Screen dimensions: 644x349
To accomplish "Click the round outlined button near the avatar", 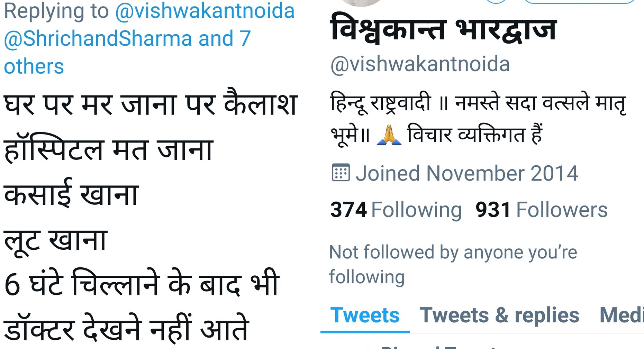I will tap(496, 1).
